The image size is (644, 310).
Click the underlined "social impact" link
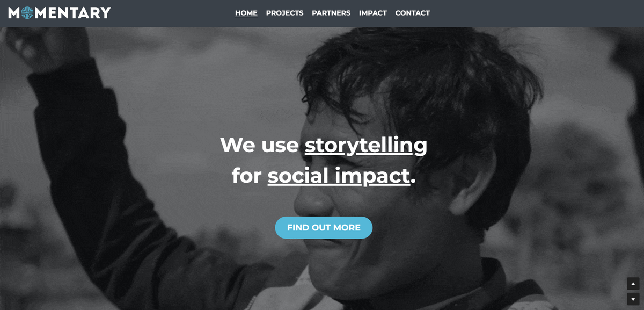(x=339, y=176)
